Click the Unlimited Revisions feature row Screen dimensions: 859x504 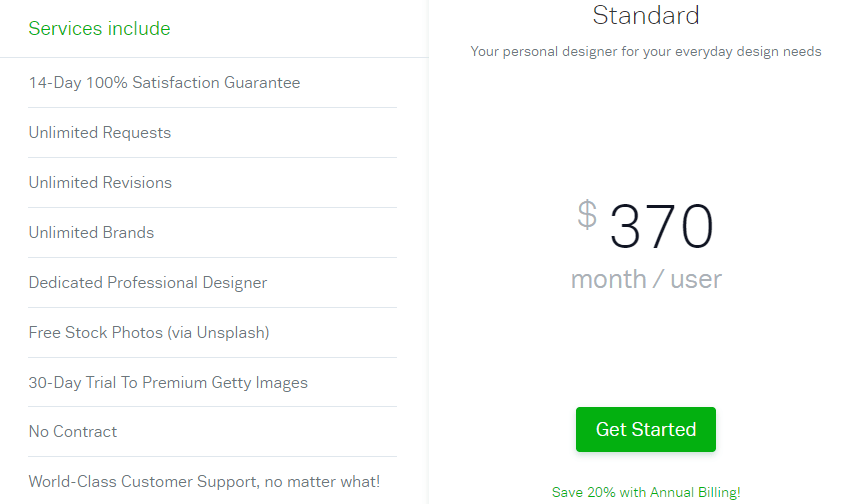point(100,183)
